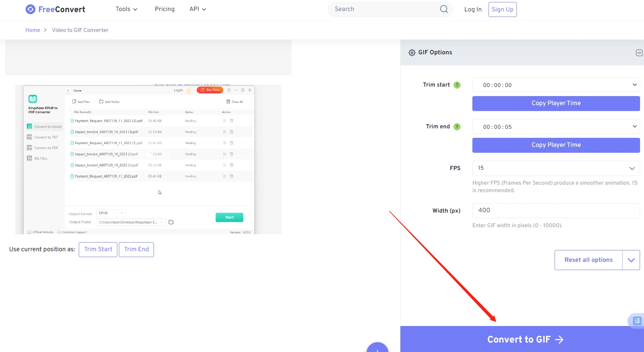This screenshot has height=352, width=644.
Task: Click the 'Higher FPS' help text
Action: point(555,187)
